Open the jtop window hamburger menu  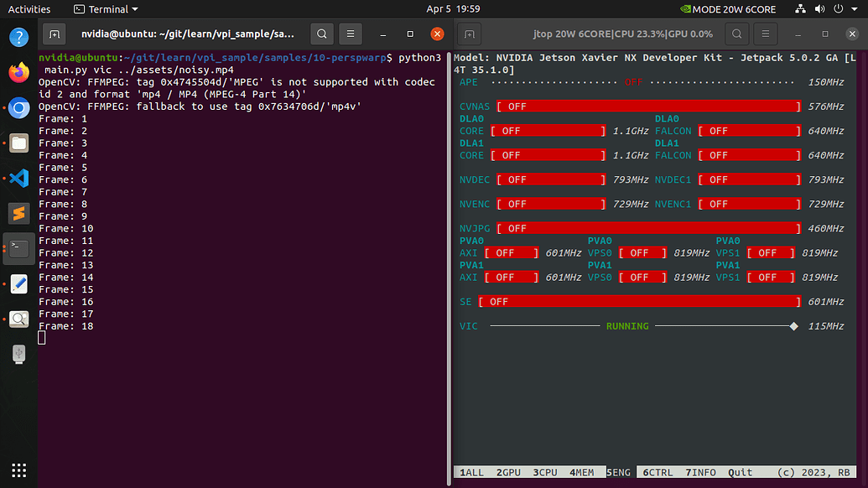(x=765, y=34)
